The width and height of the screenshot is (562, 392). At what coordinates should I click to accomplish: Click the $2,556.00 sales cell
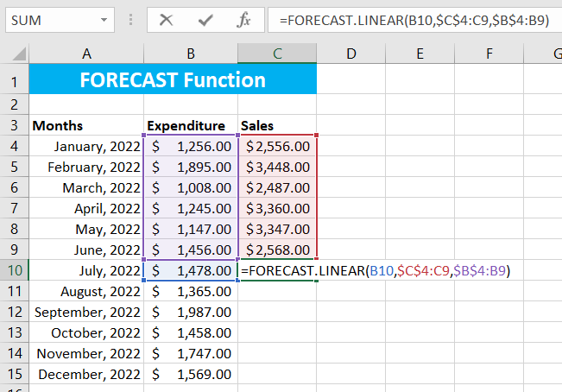(277, 146)
